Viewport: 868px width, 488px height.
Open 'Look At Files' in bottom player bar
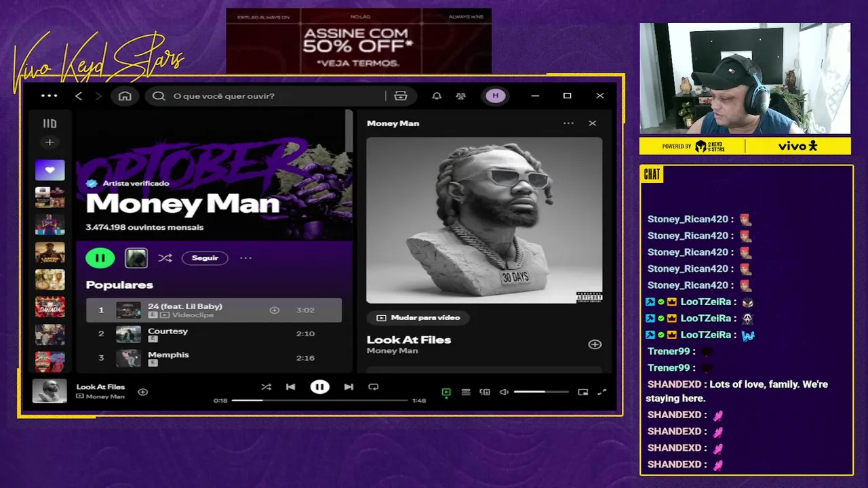tap(100, 387)
